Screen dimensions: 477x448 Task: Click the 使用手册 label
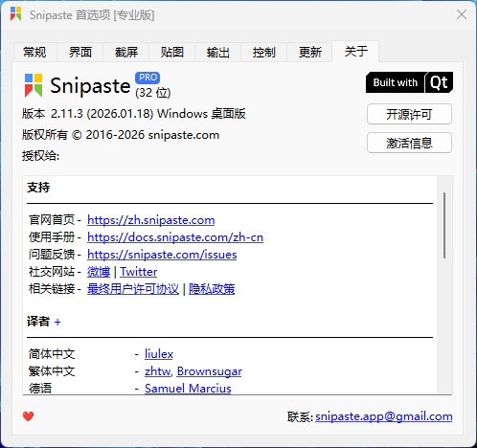point(52,237)
